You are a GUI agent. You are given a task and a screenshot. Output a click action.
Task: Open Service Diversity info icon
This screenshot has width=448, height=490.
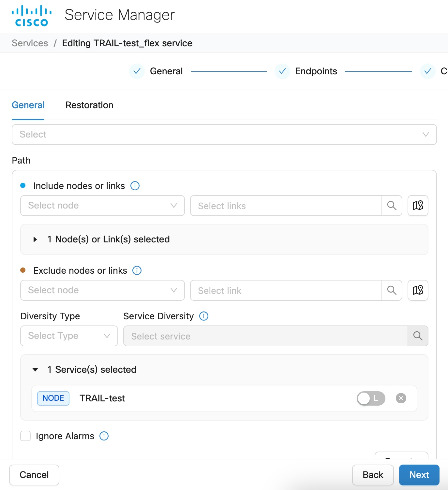click(x=204, y=316)
